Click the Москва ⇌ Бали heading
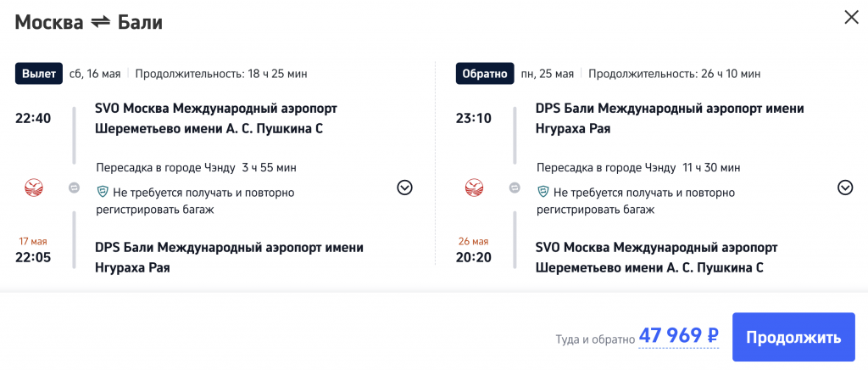 pos(88,23)
